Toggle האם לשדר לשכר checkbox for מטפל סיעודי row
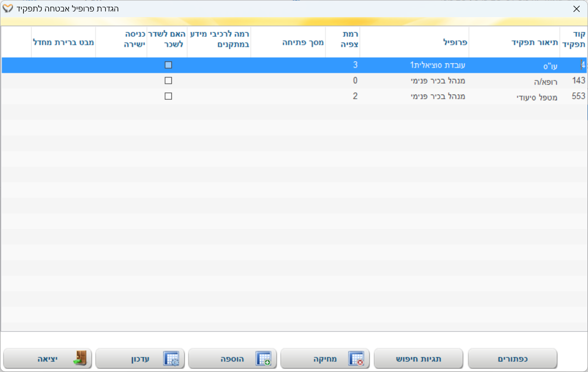 point(168,96)
